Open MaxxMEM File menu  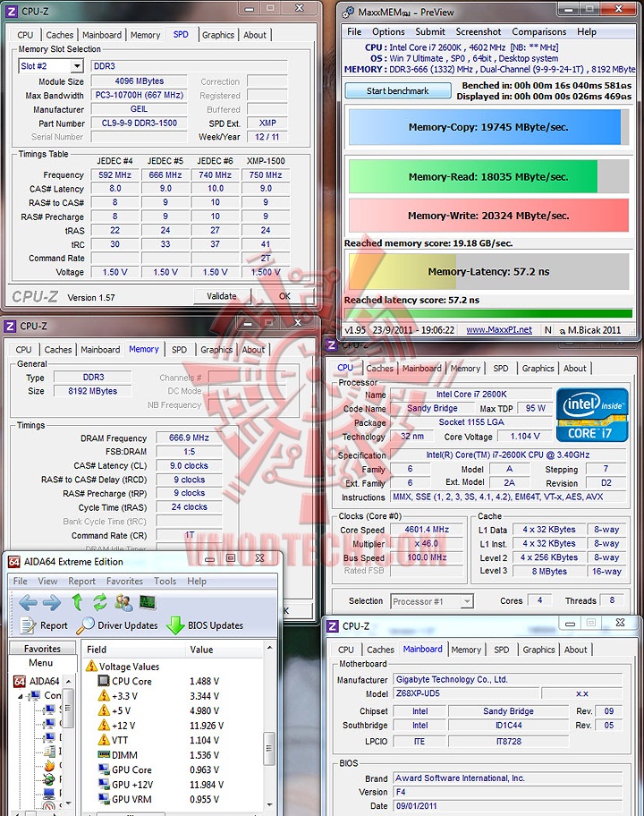(x=354, y=31)
